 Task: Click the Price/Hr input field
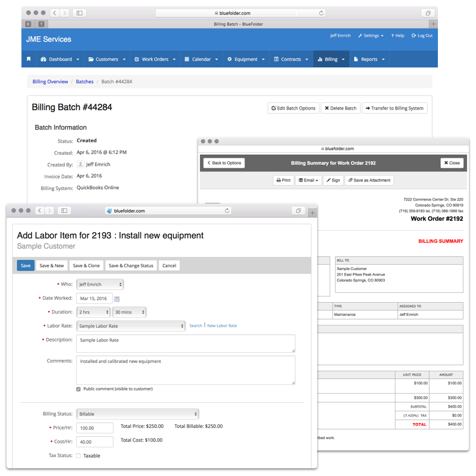point(95,428)
